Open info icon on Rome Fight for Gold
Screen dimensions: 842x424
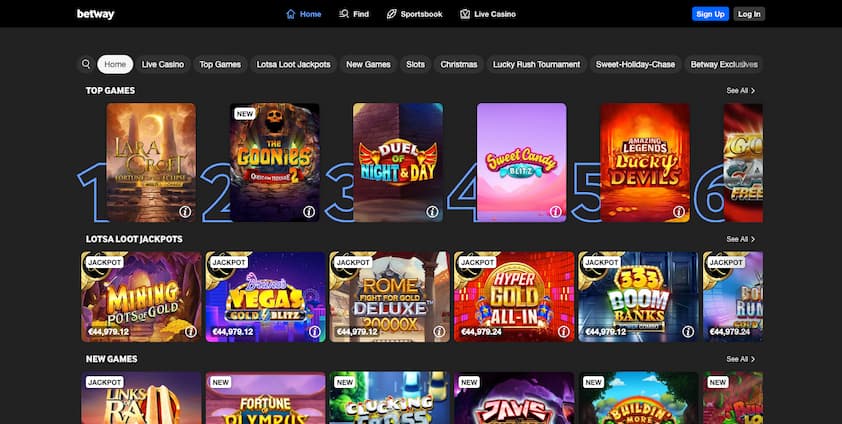click(439, 332)
